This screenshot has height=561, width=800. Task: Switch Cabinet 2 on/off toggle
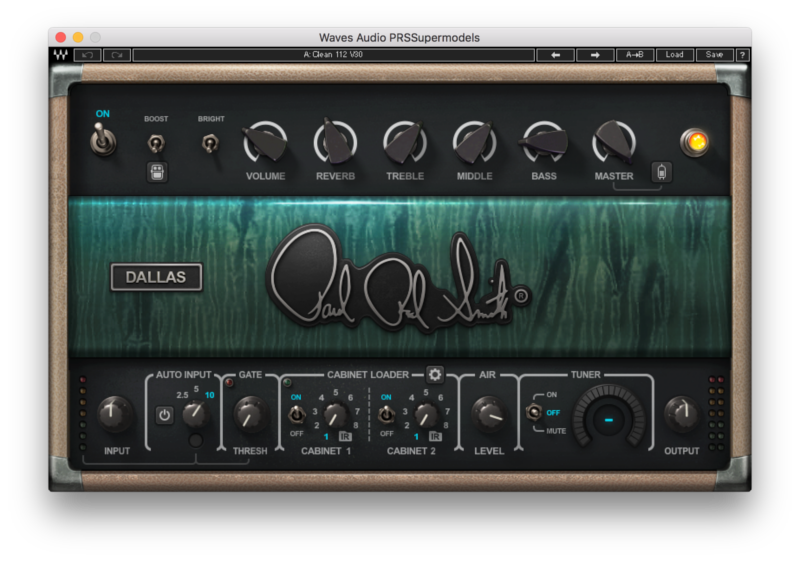(x=386, y=415)
